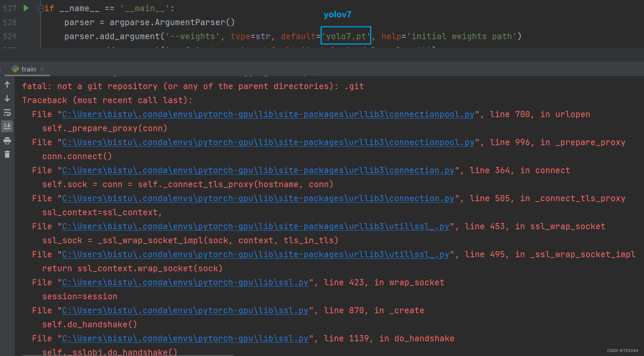Image resolution: width=644 pixels, height=356 pixels.
Task: Jump up the stack trace
Action: pyautogui.click(x=7, y=84)
